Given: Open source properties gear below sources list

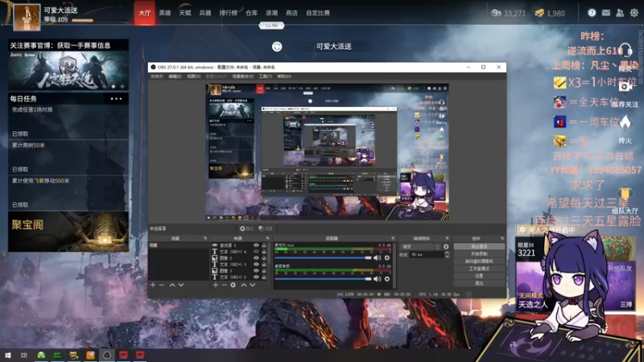Looking at the screenshot, I should coord(233,285).
